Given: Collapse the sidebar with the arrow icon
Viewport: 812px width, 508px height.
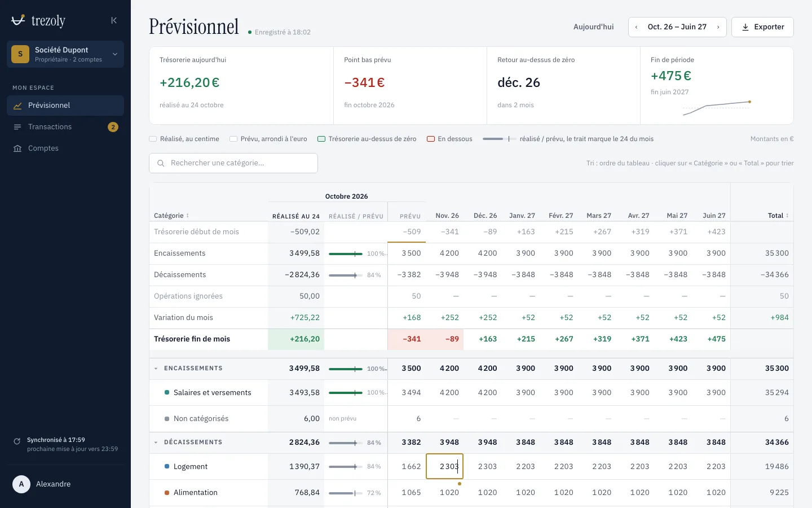Looking at the screenshot, I should pos(114,21).
